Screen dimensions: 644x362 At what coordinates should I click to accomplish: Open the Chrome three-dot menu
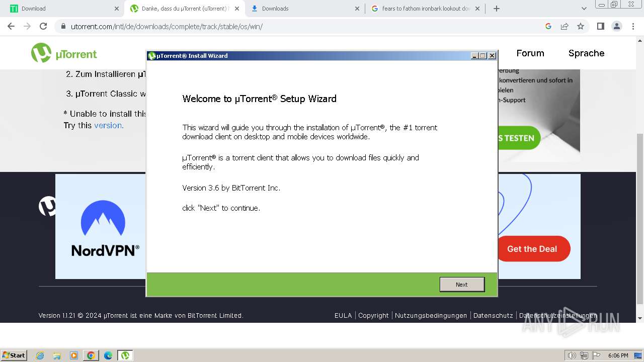pyautogui.click(x=632, y=26)
